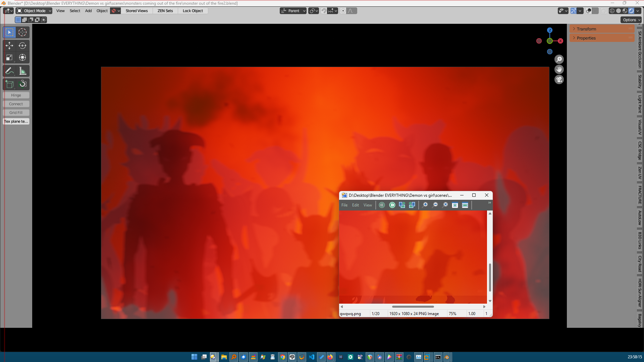The width and height of the screenshot is (644, 362).
Task: Click the pan hand gizmo
Action: coord(559,69)
